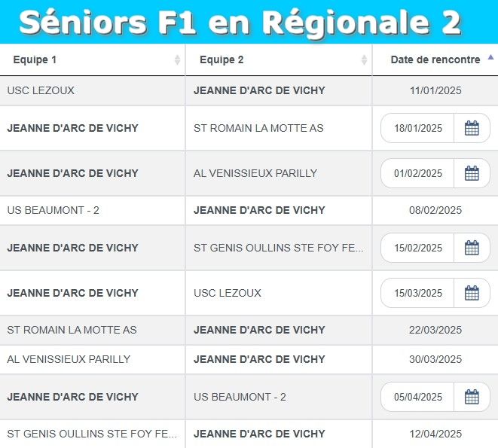Sort table by Equipe 2 column arrows
This screenshot has height=448, width=498.
click(x=365, y=59)
